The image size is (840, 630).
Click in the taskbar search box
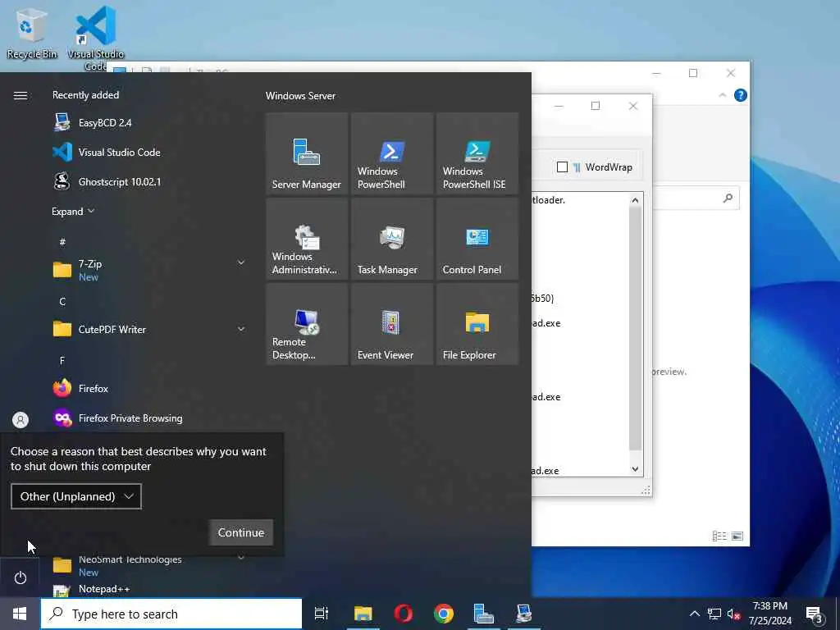[171, 614]
